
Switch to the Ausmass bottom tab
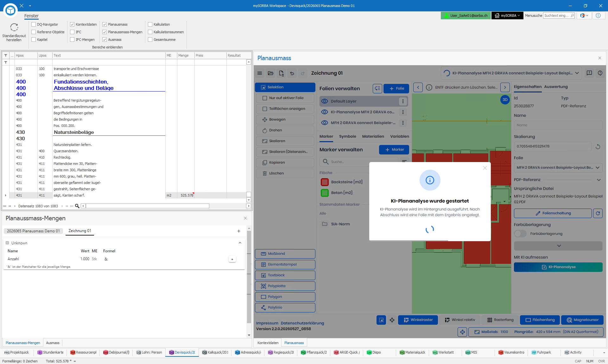coord(53,343)
